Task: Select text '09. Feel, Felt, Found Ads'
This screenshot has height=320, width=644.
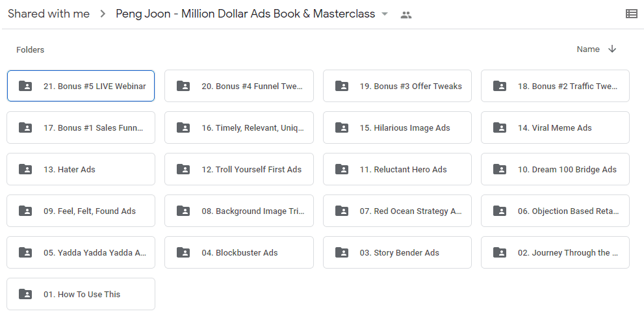Action: [90, 211]
